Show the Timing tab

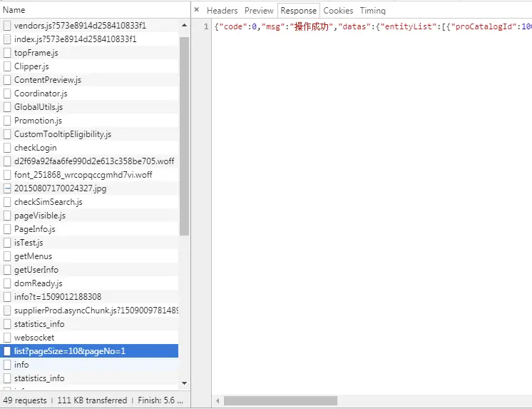tap(372, 11)
